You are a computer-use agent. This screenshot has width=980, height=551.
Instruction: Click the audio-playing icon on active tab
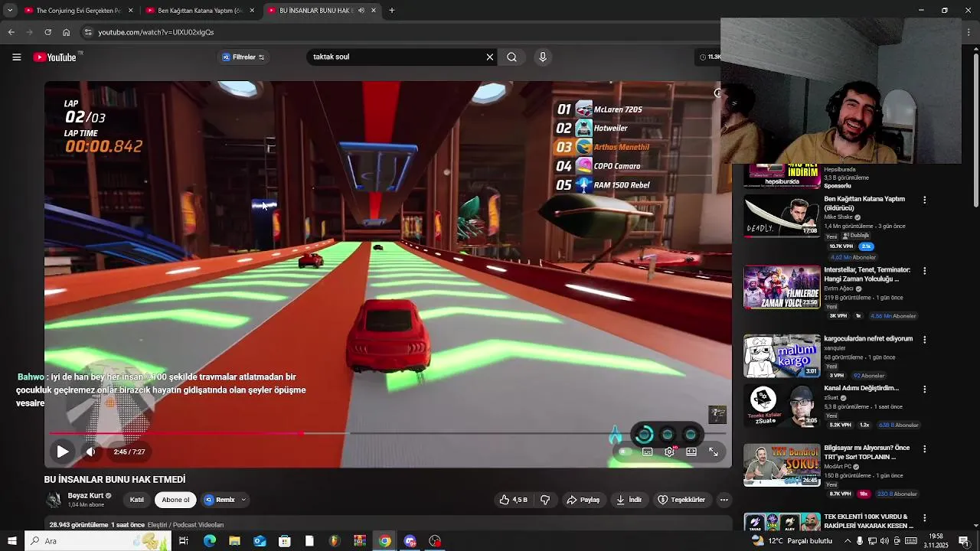coord(361,11)
